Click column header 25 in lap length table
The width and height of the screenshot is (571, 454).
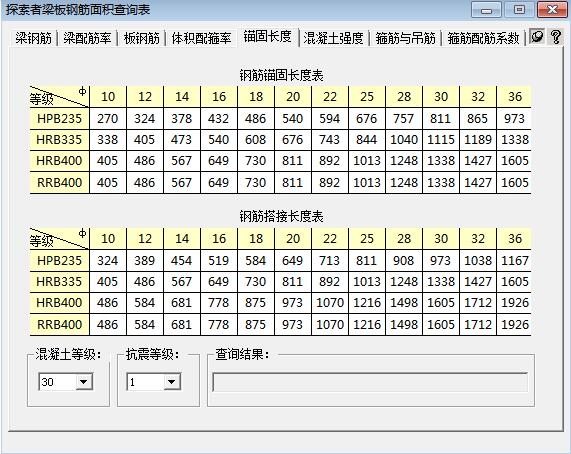367,239
